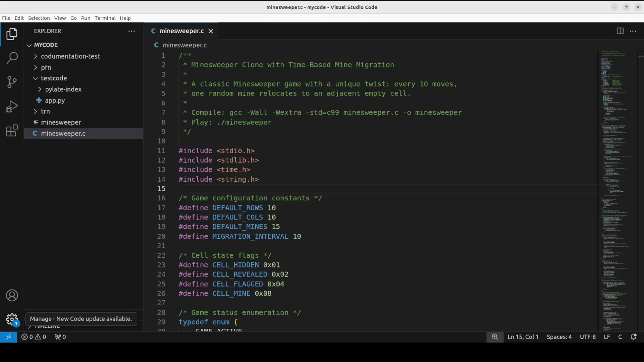Click the errors and warnings status indicator

coord(34,337)
